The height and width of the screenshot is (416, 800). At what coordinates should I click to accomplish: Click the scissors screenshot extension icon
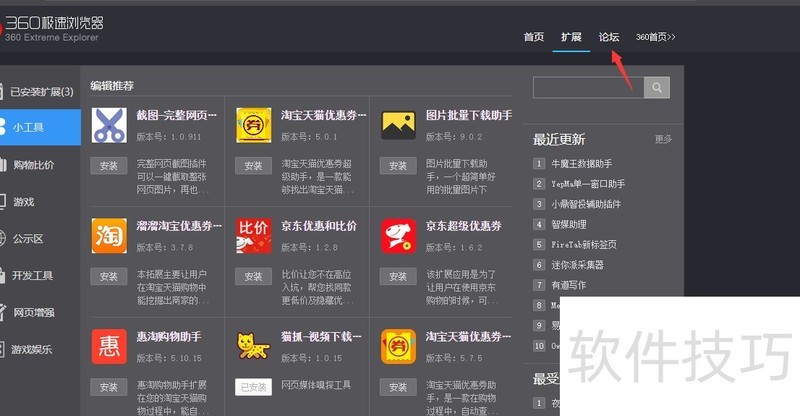pyautogui.click(x=109, y=125)
